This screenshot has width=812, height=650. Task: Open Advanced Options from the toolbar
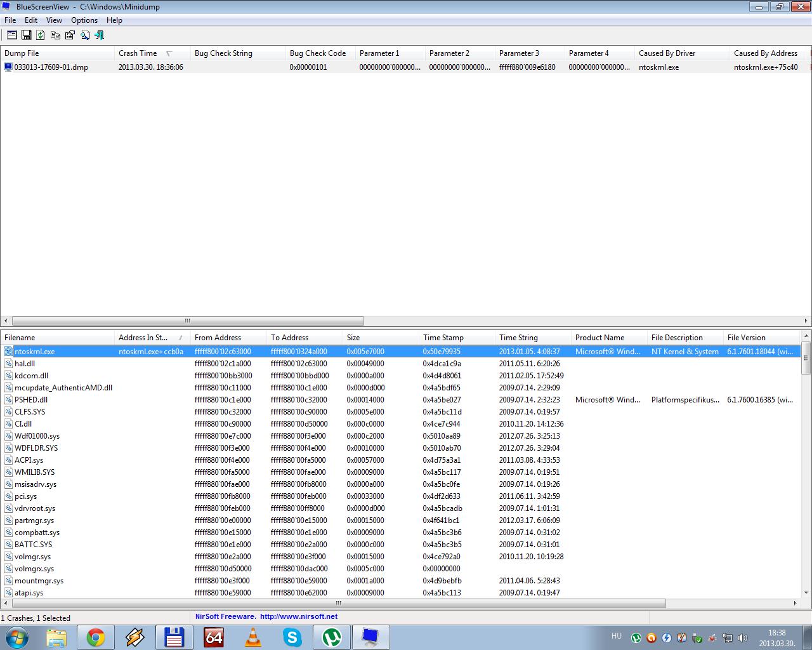point(12,36)
